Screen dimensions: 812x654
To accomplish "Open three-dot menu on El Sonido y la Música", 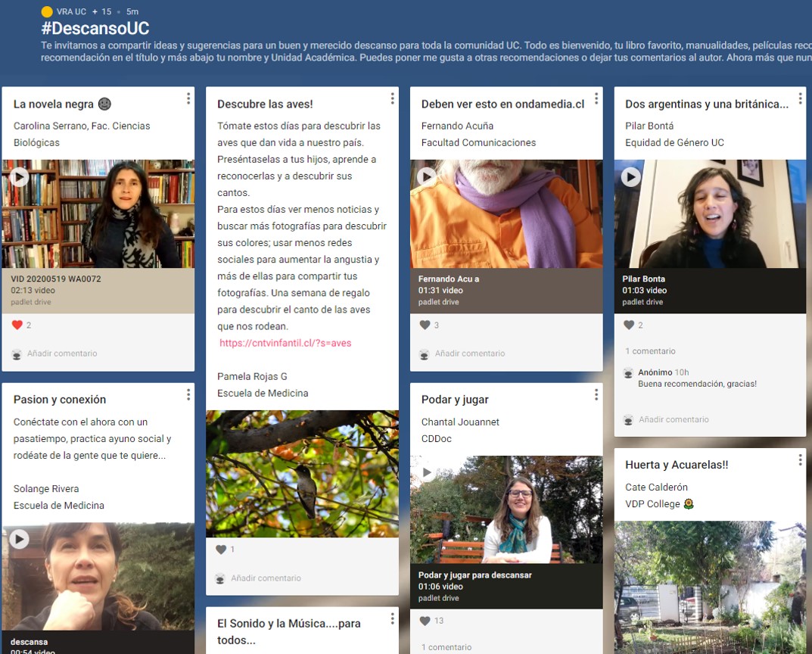I will (392, 618).
